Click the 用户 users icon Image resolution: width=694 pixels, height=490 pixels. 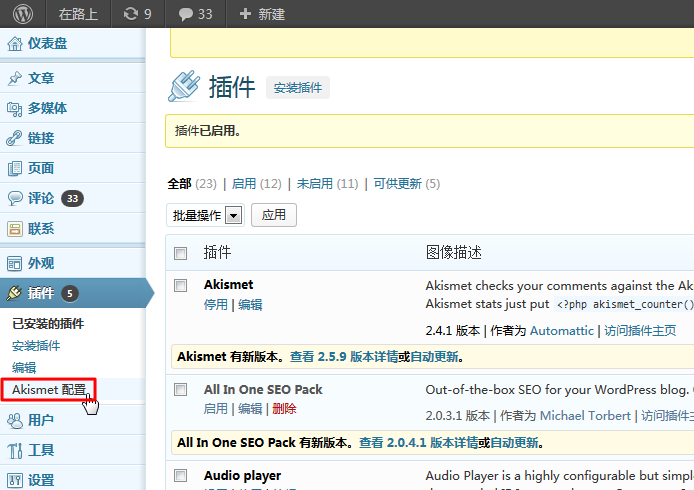click(15, 420)
